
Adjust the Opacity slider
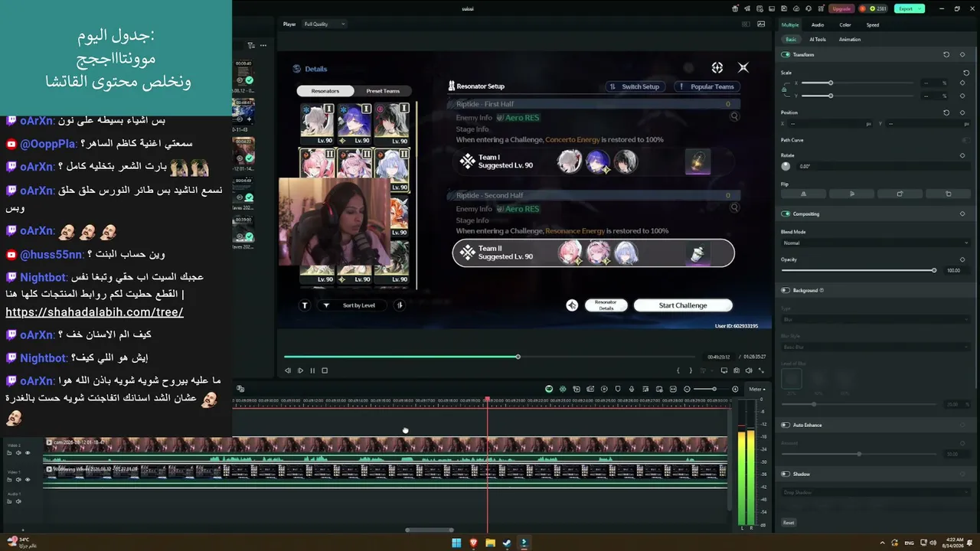pyautogui.click(x=857, y=270)
